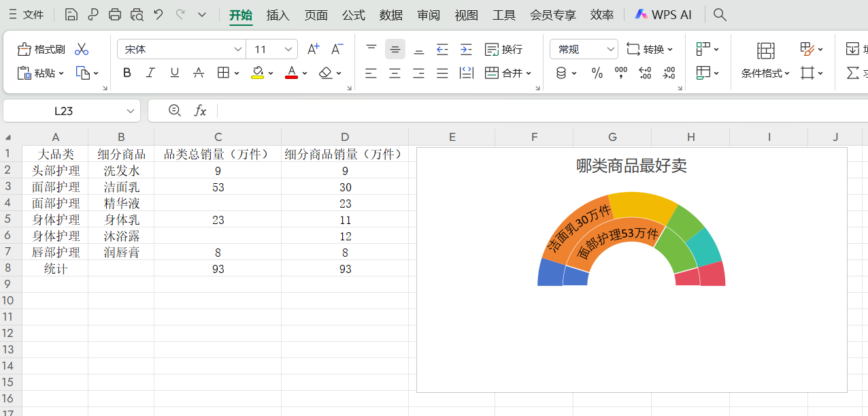The width and height of the screenshot is (868, 416).
Task: Open the merge cells (合并) dropdown
Action: coord(509,73)
